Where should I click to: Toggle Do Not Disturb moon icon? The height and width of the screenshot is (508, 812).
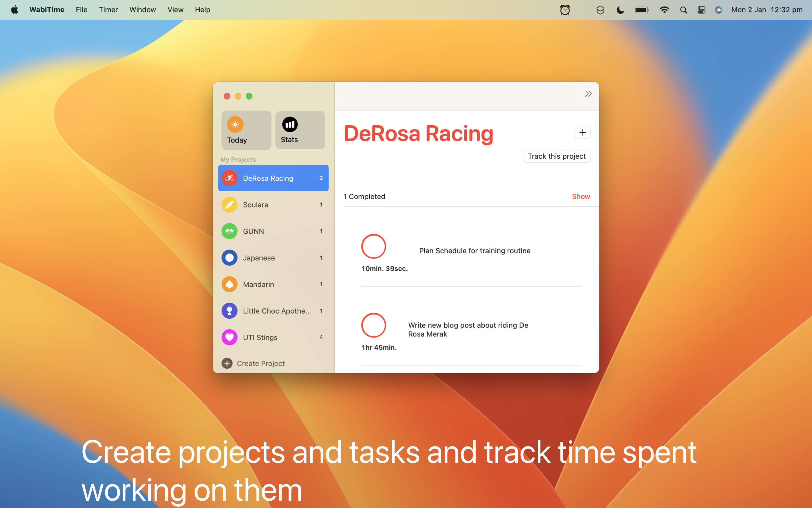click(x=620, y=10)
